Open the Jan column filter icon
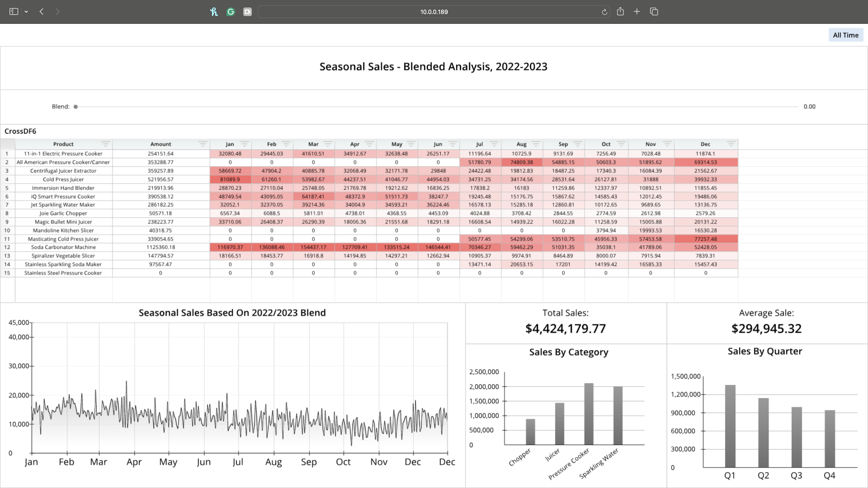 244,144
